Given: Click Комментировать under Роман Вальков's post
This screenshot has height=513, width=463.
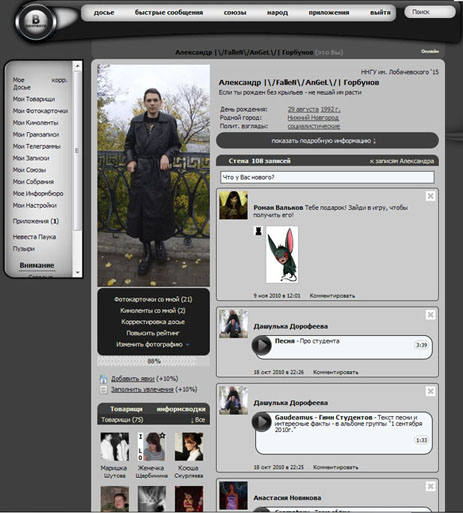Looking at the screenshot, I should click(332, 296).
